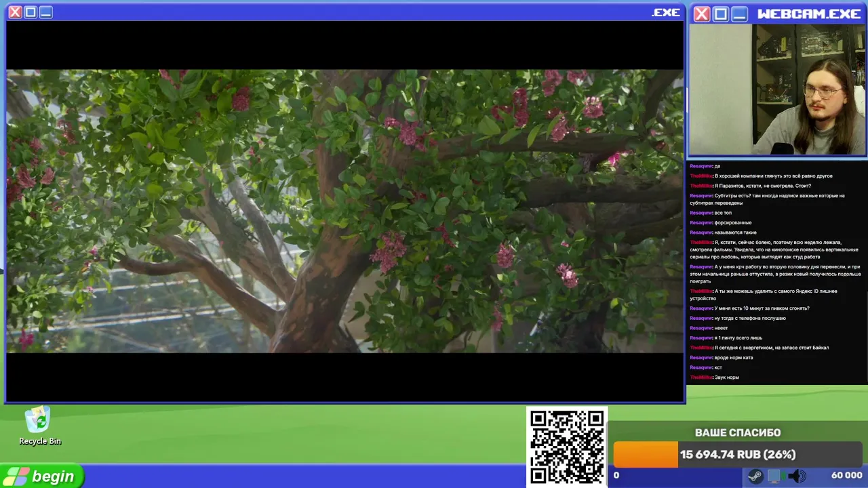Open the begin start menu button
The image size is (868, 488).
42,476
